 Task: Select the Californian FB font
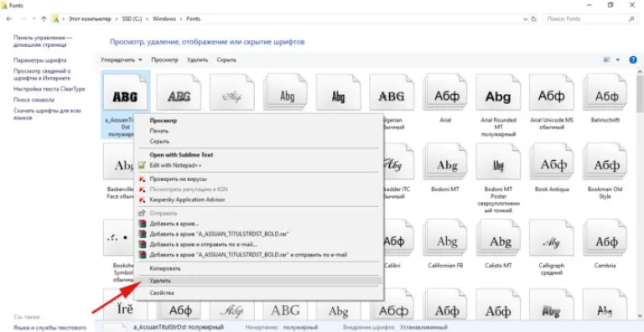click(x=445, y=244)
